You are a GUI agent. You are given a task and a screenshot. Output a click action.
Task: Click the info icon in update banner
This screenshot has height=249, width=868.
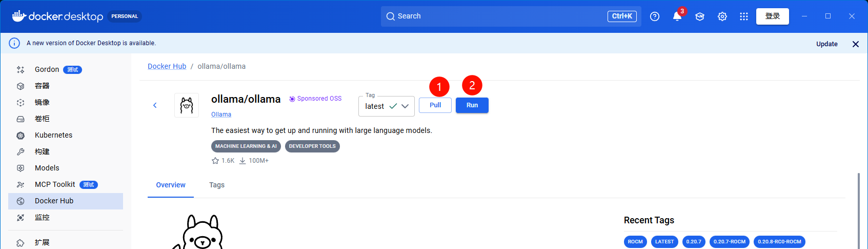[14, 43]
